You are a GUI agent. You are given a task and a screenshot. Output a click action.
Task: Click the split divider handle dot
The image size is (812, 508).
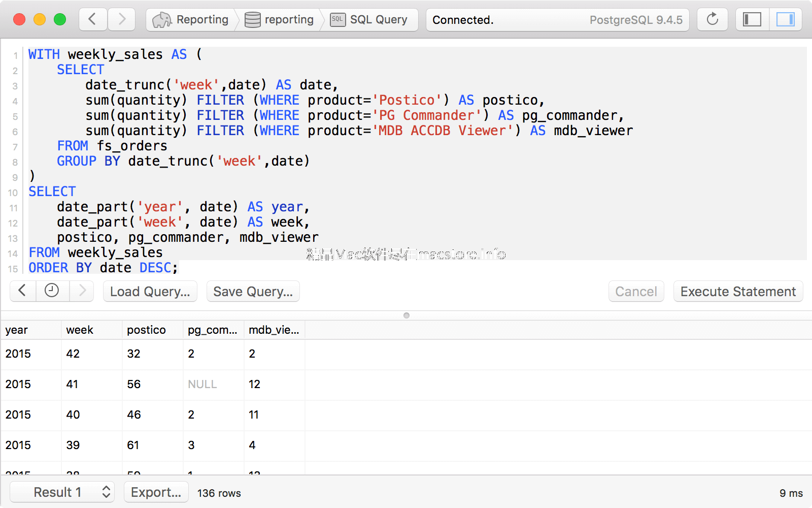coord(407,315)
